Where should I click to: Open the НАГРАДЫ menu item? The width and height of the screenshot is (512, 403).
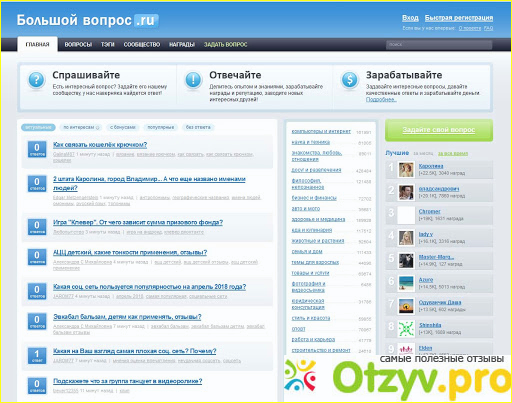182,44
